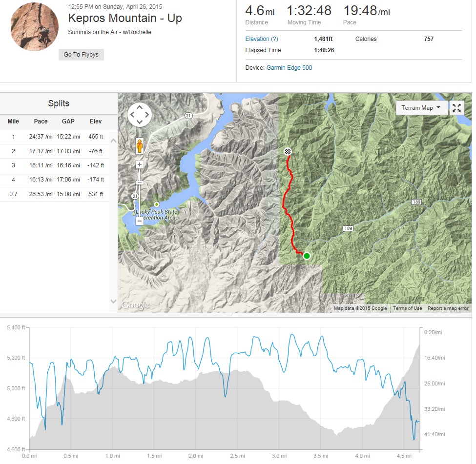Viewport: 476px width, 464px height.
Task: Zoom out using the minus button
Action: click(x=140, y=221)
